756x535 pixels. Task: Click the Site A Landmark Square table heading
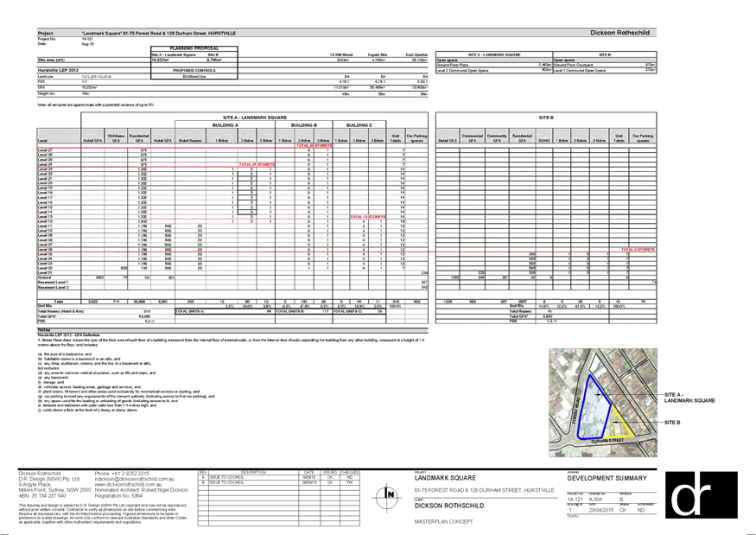click(x=252, y=115)
